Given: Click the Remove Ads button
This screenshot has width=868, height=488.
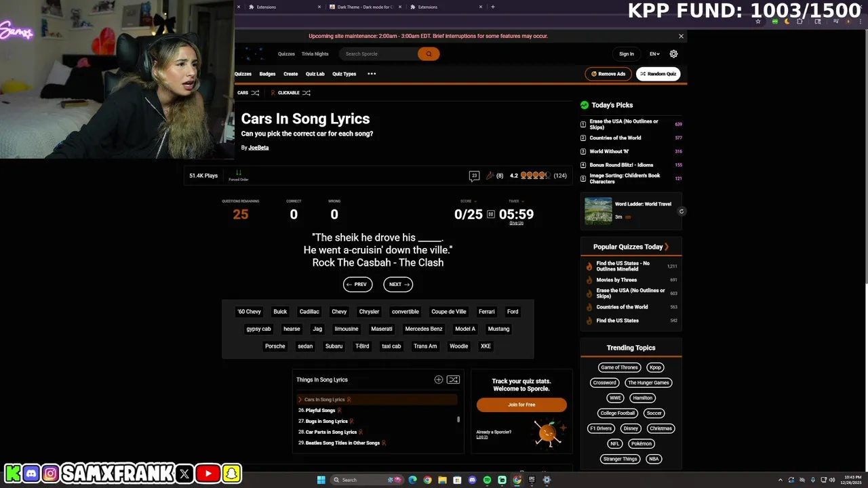Looking at the screenshot, I should (608, 74).
